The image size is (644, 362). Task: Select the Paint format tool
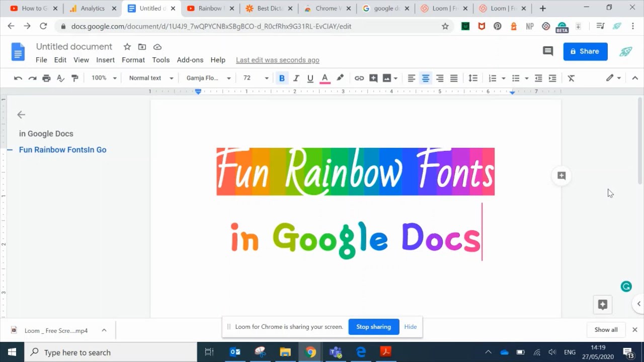click(74, 78)
